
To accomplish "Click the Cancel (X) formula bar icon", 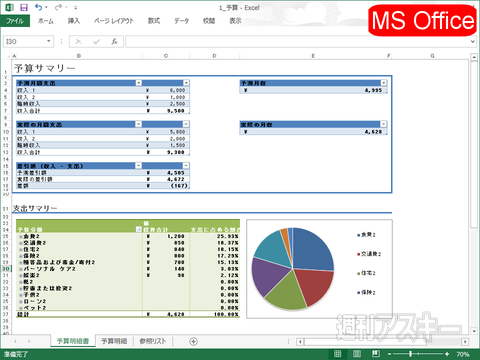I will 78,42.
